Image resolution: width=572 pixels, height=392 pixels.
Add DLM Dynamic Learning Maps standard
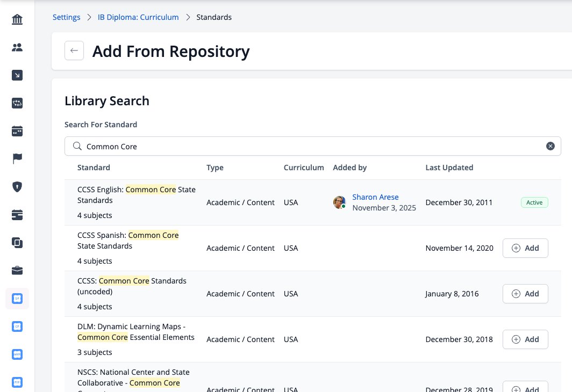click(525, 339)
